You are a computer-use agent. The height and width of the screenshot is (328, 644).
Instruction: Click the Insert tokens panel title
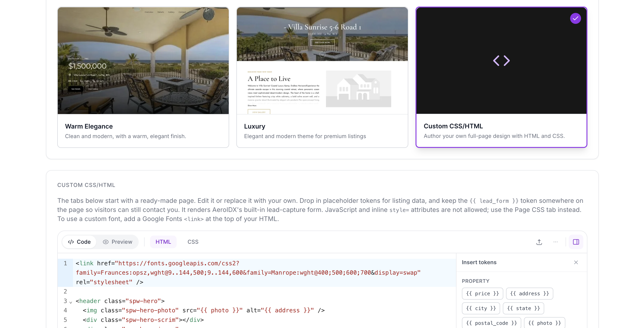click(479, 262)
